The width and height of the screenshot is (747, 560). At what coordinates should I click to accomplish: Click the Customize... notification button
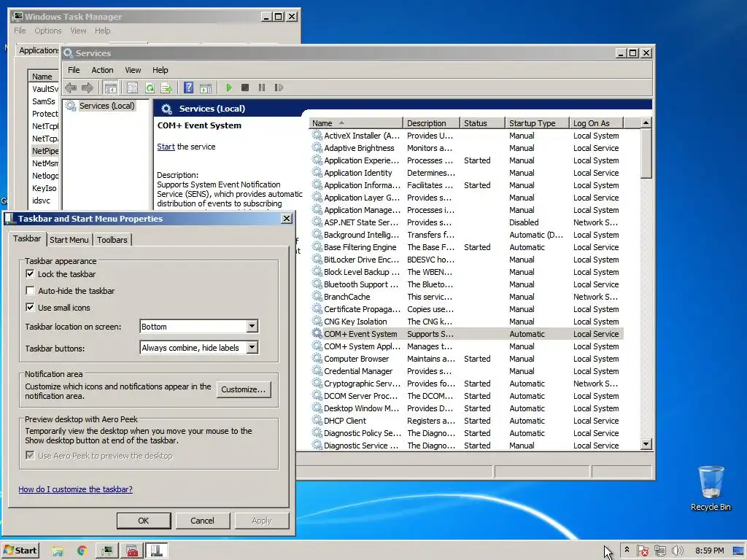(244, 389)
